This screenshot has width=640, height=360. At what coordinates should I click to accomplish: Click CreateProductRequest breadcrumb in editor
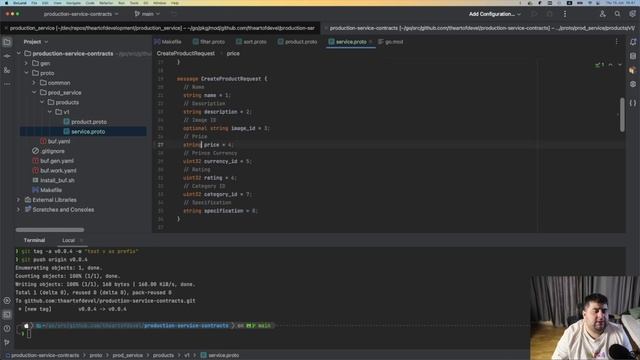click(x=186, y=53)
